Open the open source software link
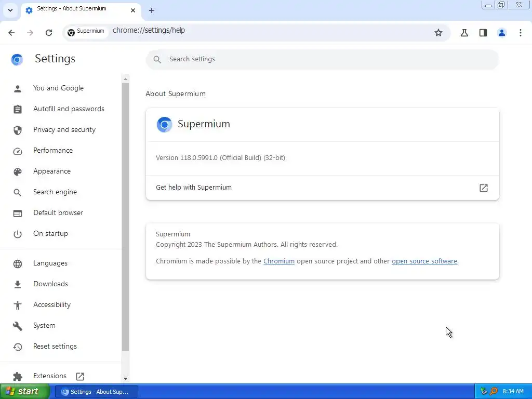 coord(424,261)
